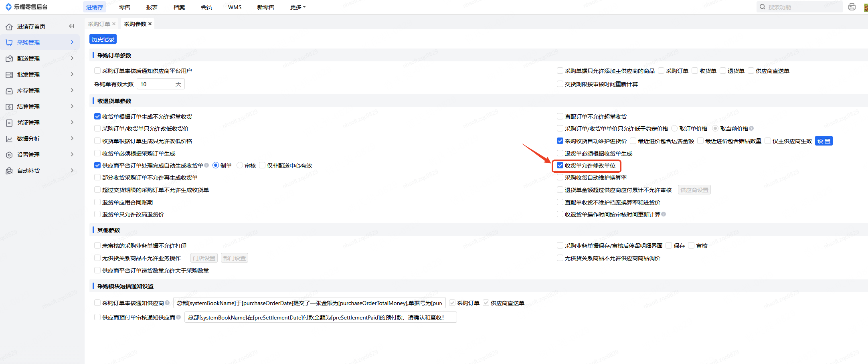The height and width of the screenshot is (364, 868).
Task: Click the 采购管理 cart icon
Action: pyautogui.click(x=9, y=42)
